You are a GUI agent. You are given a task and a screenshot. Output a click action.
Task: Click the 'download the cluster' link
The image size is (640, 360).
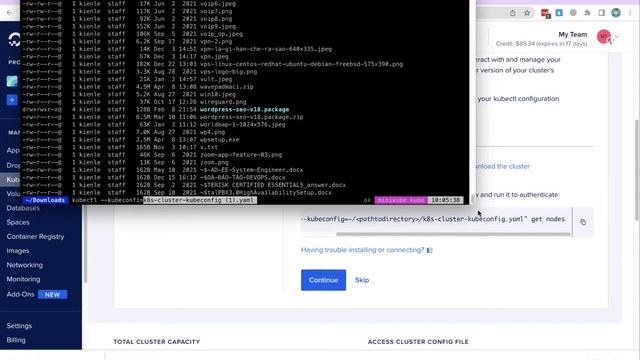point(503,166)
